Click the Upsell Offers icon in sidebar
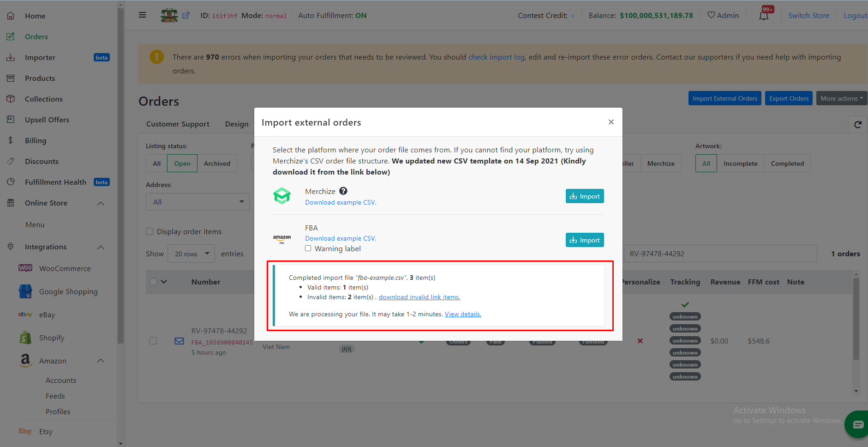 (11, 120)
